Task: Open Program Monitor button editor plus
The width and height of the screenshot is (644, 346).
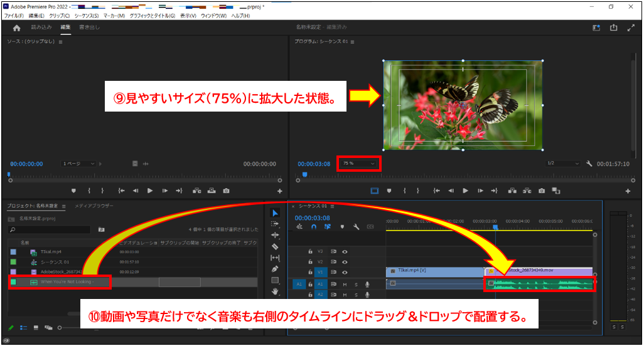Action: pyautogui.click(x=628, y=191)
